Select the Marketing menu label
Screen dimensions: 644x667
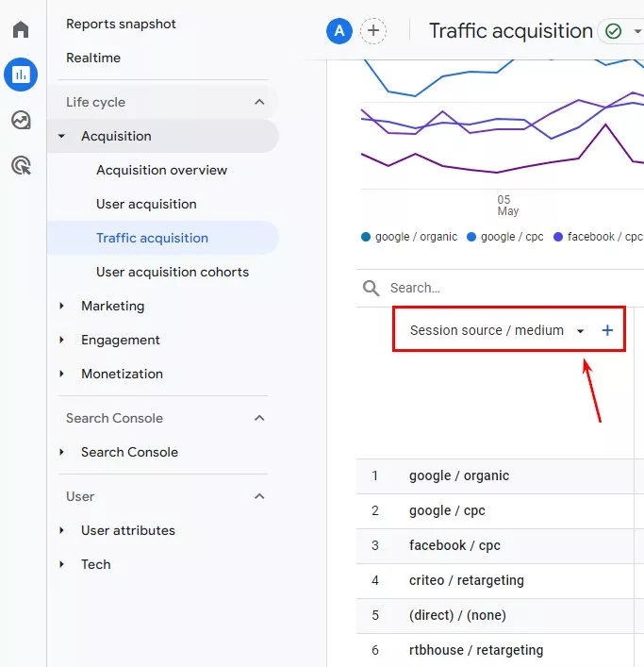(112, 306)
